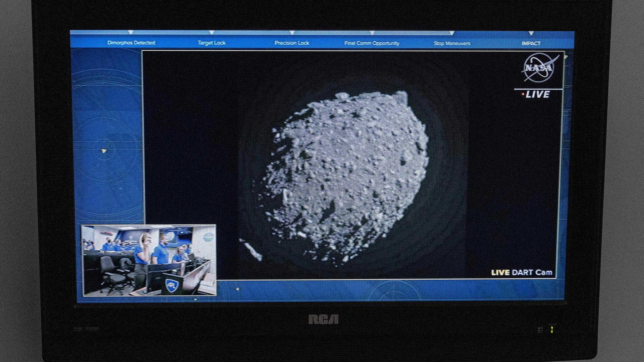Click the Precision Lock milestone label

pos(291,43)
